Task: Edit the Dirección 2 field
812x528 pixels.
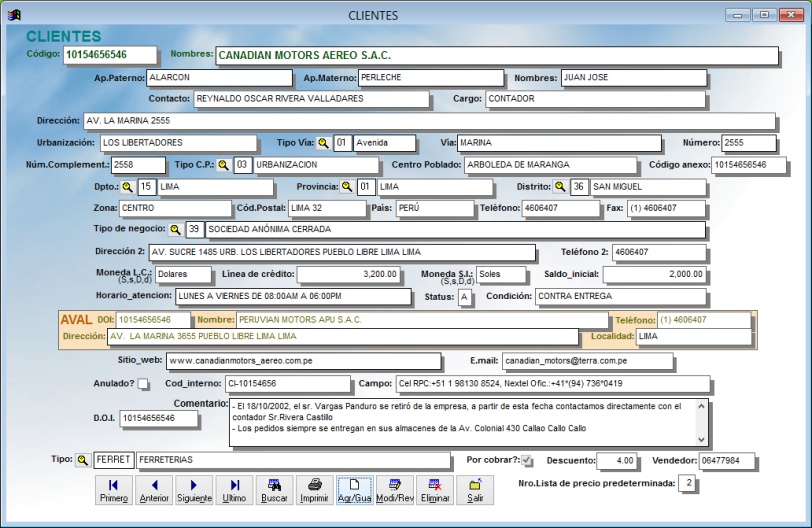Action: (x=342, y=253)
